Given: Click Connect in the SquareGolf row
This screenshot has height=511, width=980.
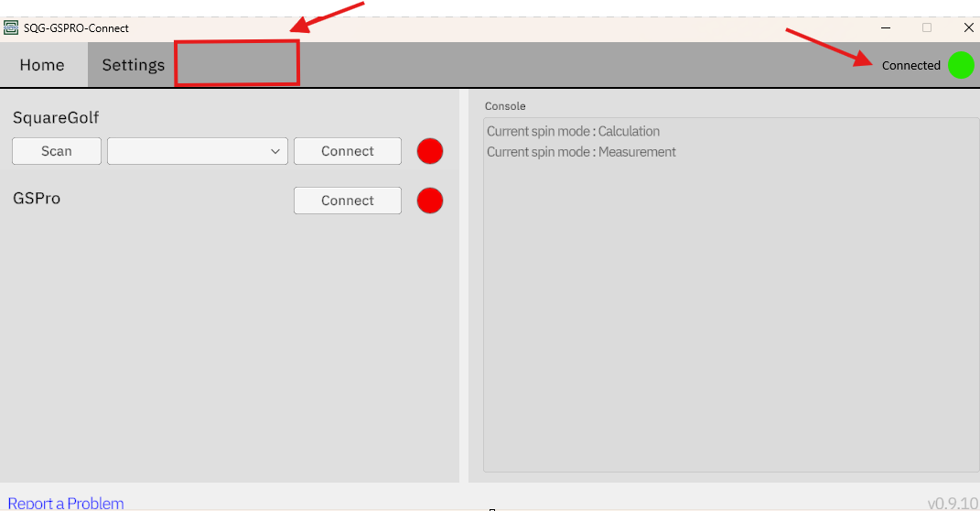Looking at the screenshot, I should pos(348,151).
